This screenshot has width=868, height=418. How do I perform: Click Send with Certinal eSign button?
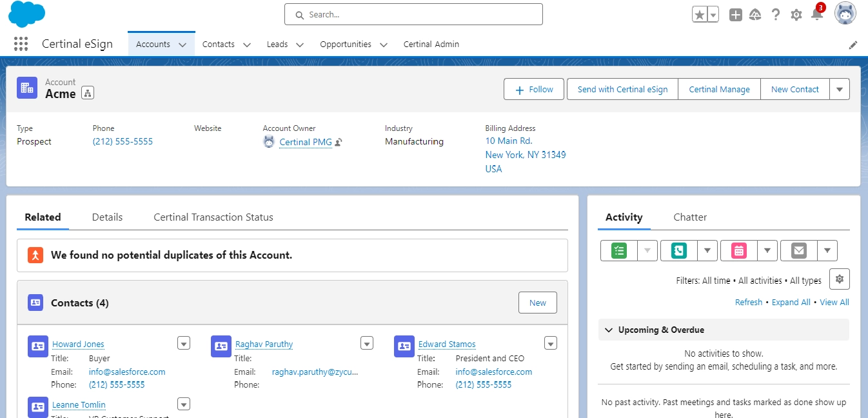pos(622,89)
